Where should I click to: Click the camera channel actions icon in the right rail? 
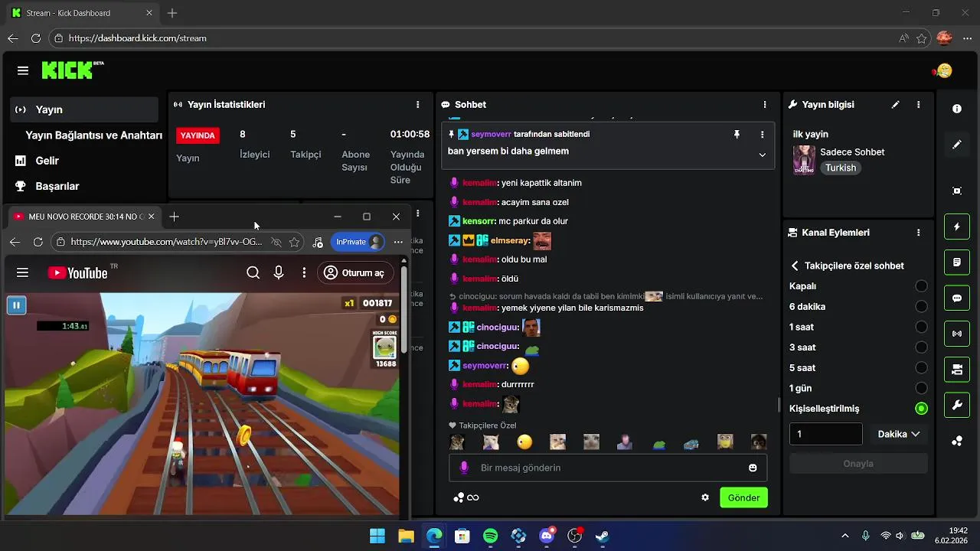coord(957,370)
